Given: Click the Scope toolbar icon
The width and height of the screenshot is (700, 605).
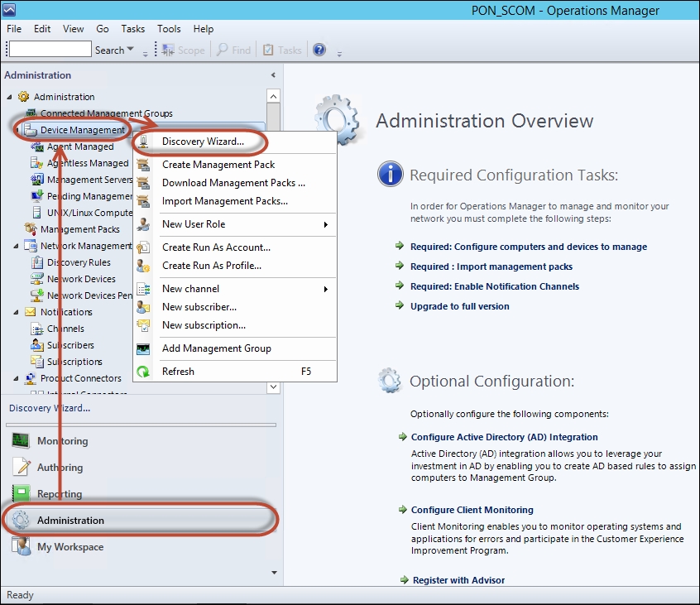Looking at the screenshot, I should tap(168, 50).
